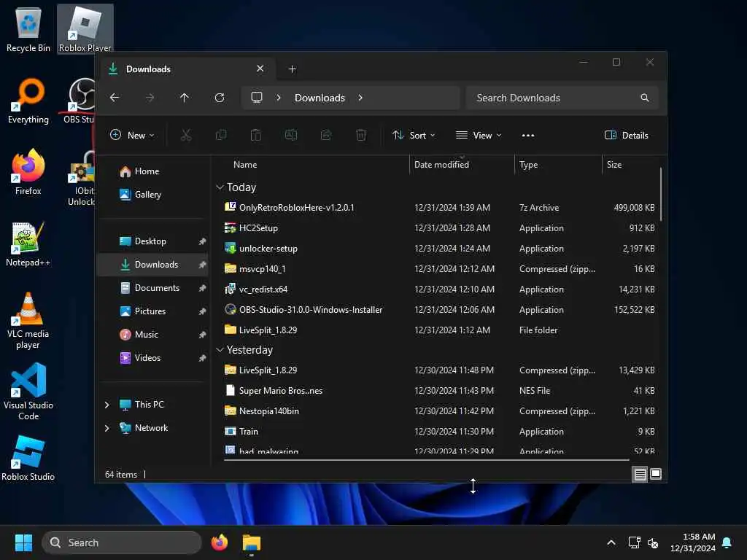Switch to large thumbnails view icon

656,474
